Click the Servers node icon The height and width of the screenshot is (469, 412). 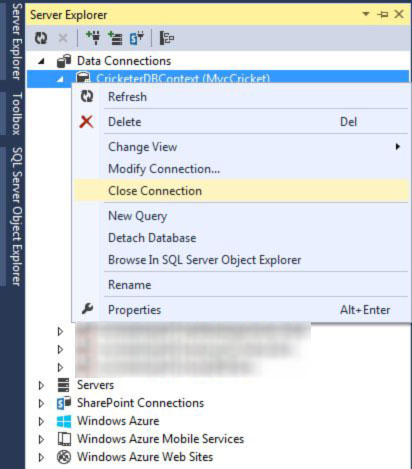pos(63,385)
